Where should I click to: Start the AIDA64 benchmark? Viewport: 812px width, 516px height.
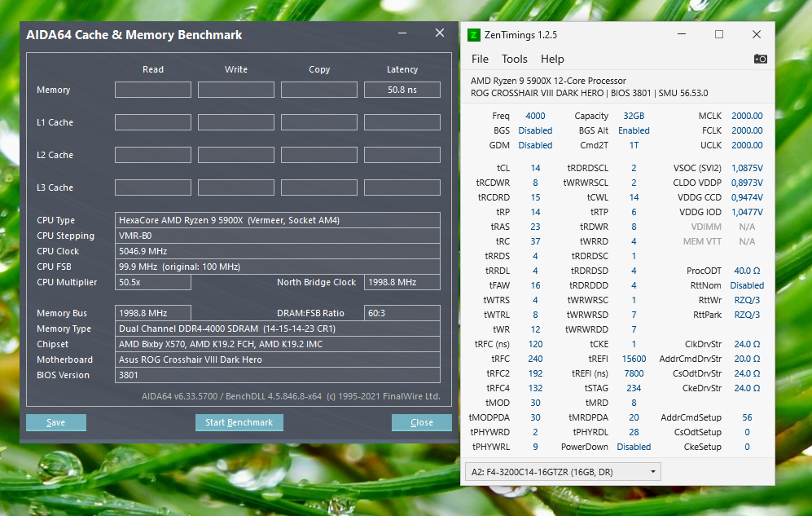[x=239, y=422]
